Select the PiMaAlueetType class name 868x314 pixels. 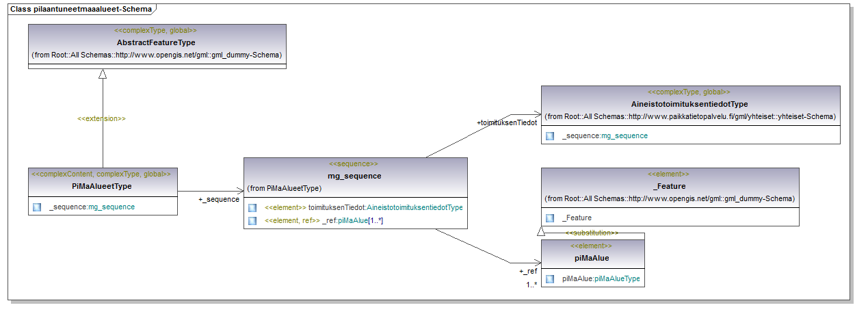tap(102, 186)
